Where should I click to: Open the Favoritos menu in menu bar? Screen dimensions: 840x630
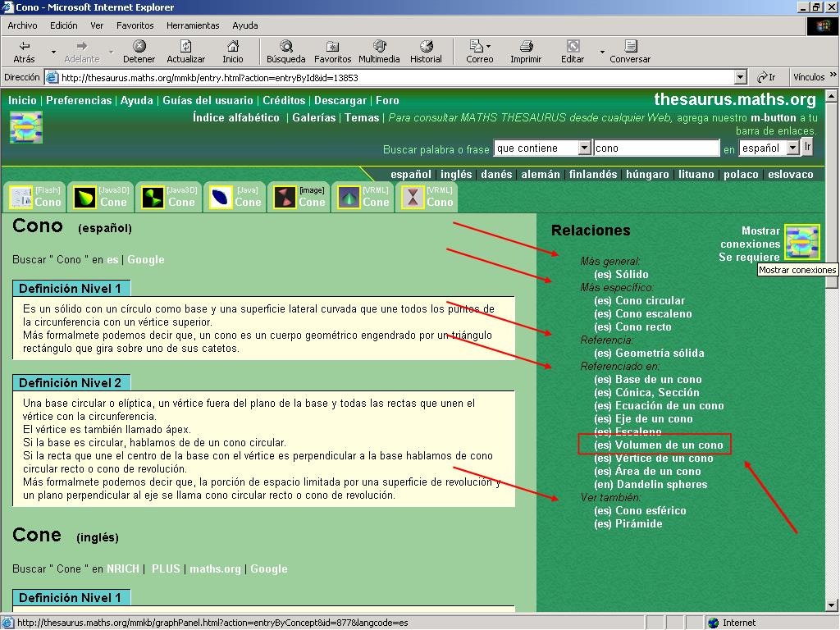coord(135,25)
